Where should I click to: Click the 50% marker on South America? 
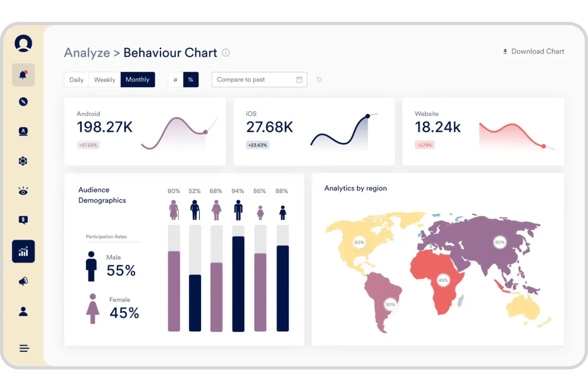click(391, 305)
